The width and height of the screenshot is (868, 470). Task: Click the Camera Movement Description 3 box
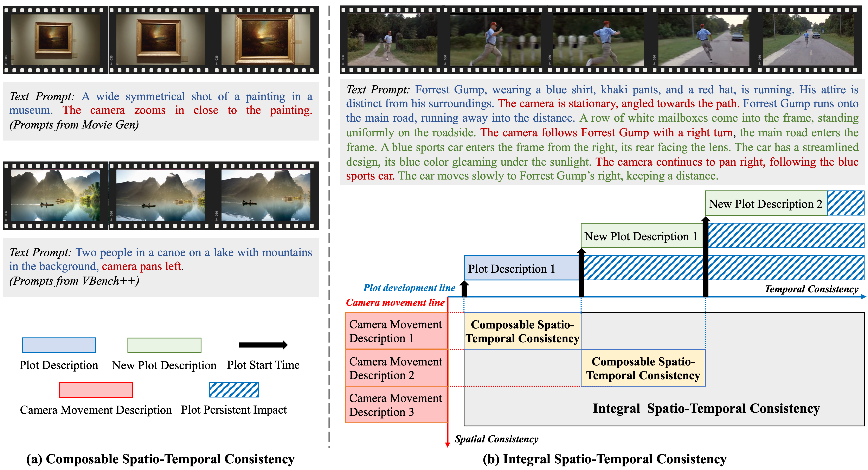coord(396,405)
